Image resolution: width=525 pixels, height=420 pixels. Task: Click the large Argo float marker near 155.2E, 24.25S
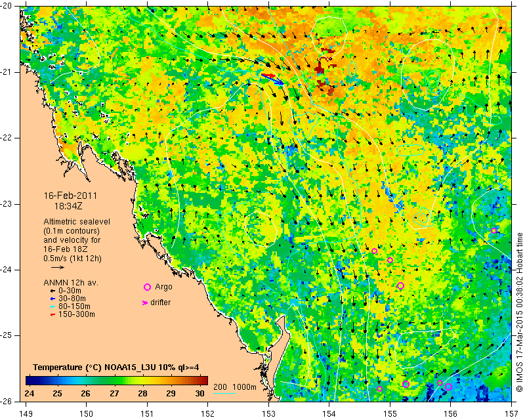[x=400, y=285]
